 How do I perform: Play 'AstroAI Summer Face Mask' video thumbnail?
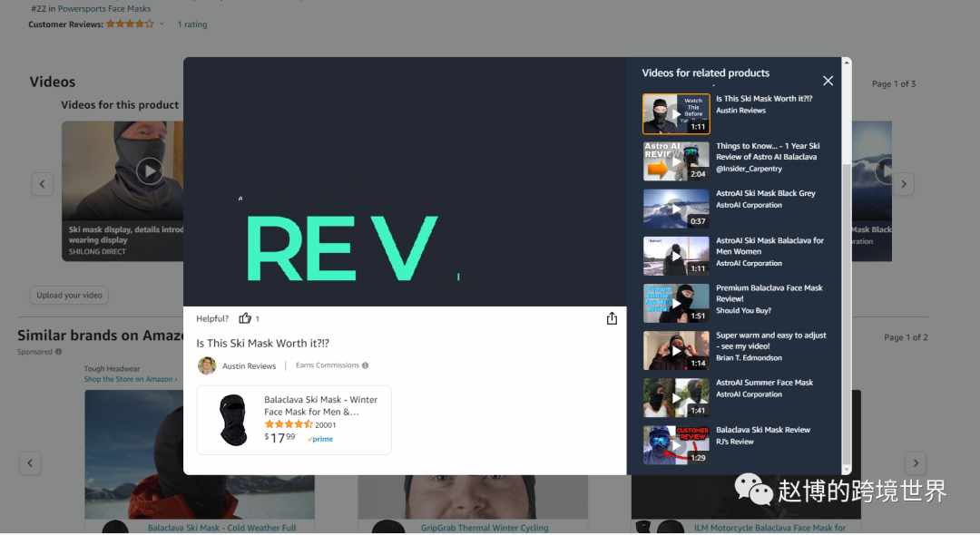coord(676,398)
